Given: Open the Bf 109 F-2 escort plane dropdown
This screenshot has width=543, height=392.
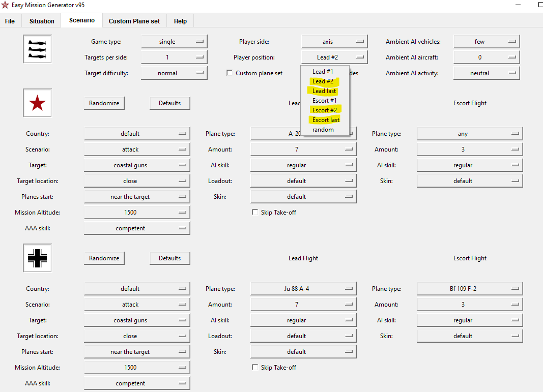Looking at the screenshot, I should click(x=470, y=289).
